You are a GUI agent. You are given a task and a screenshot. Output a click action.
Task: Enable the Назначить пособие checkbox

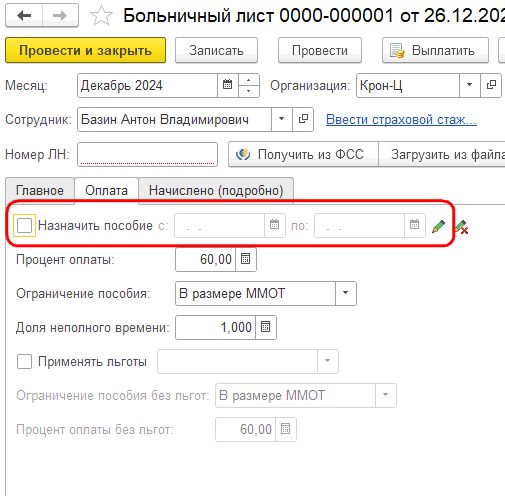pyautogui.click(x=25, y=226)
